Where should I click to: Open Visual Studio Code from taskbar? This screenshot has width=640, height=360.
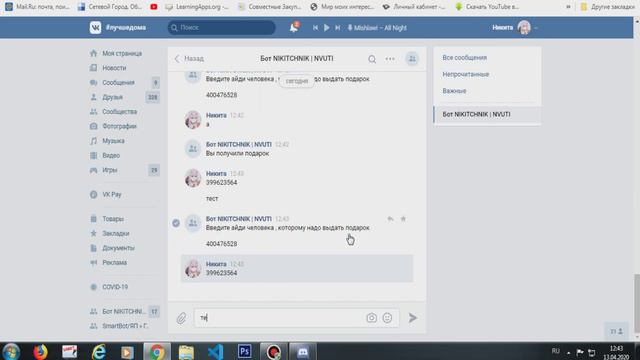tap(215, 351)
